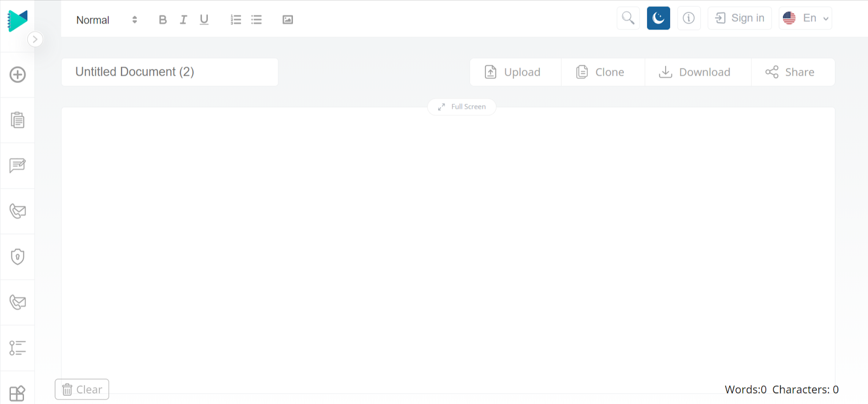Open the checklist sidebar icon
868x404 pixels.
tap(17, 348)
